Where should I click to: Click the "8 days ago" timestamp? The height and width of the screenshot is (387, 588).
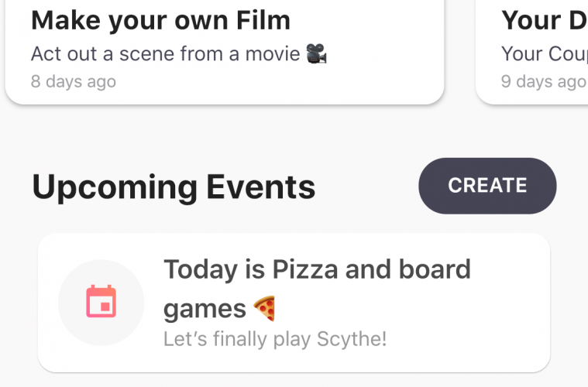(x=74, y=81)
